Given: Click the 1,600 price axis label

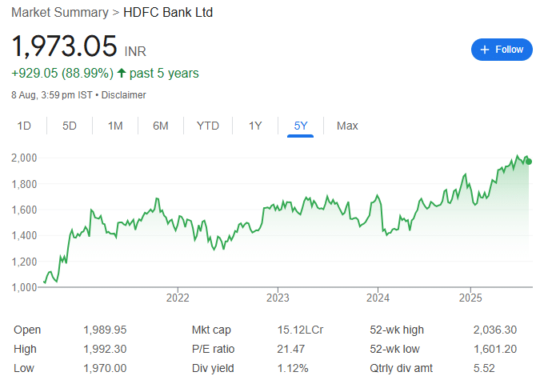Looking at the screenshot, I should [x=24, y=210].
